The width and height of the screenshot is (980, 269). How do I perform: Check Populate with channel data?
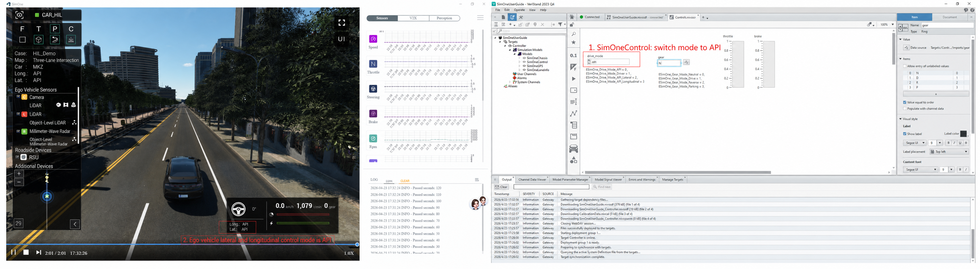coord(905,109)
